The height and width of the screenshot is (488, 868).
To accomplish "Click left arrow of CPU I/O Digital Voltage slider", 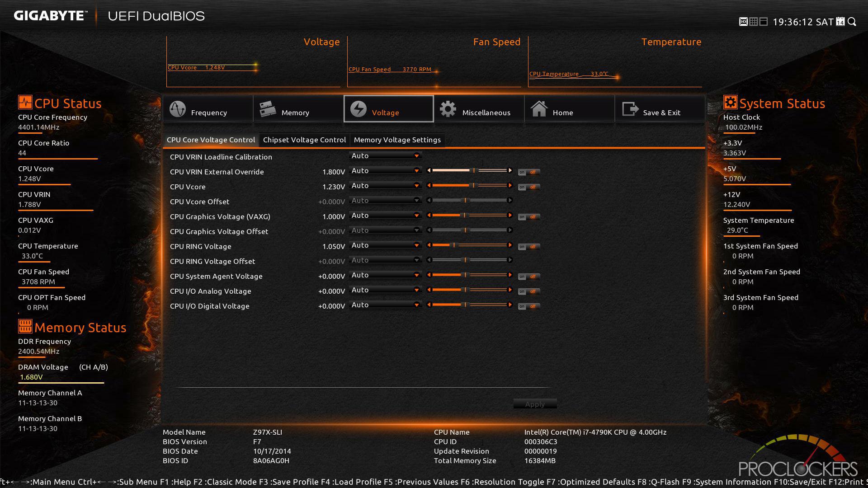I will [429, 305].
